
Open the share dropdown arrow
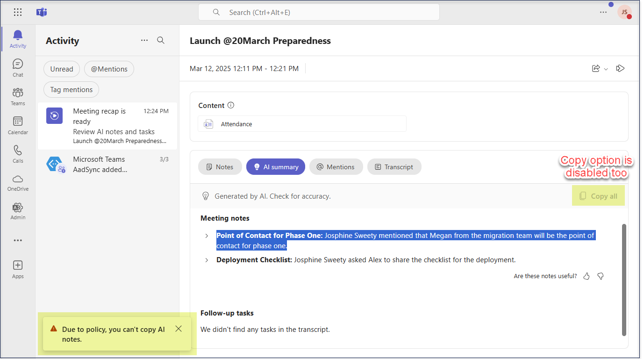(x=606, y=69)
